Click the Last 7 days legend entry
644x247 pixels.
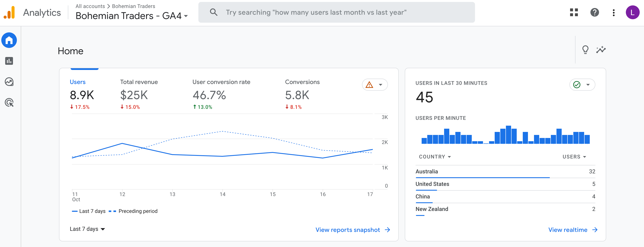click(89, 211)
